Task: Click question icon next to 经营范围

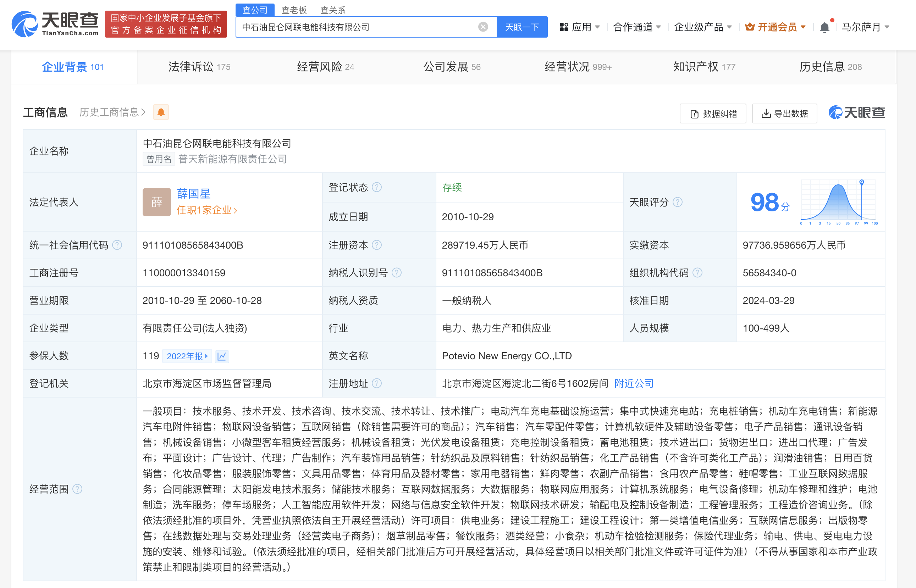Action: pyautogui.click(x=77, y=489)
